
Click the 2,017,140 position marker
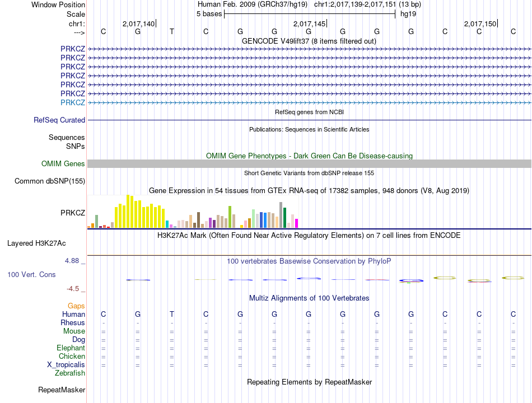139,24
